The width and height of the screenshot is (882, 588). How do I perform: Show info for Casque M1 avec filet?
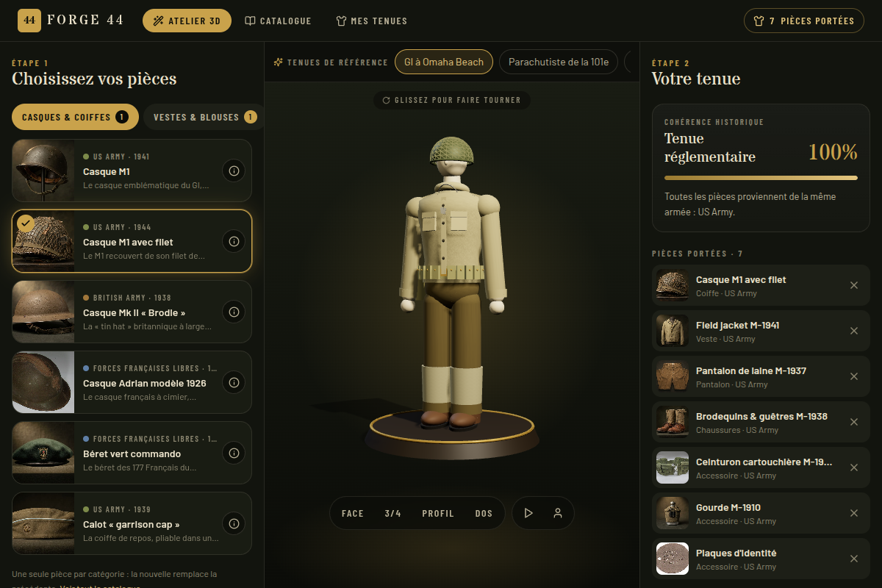click(234, 241)
